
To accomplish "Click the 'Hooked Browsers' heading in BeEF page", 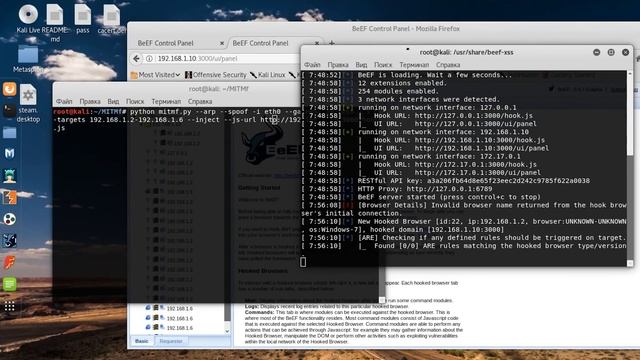I will (x=263, y=271).
